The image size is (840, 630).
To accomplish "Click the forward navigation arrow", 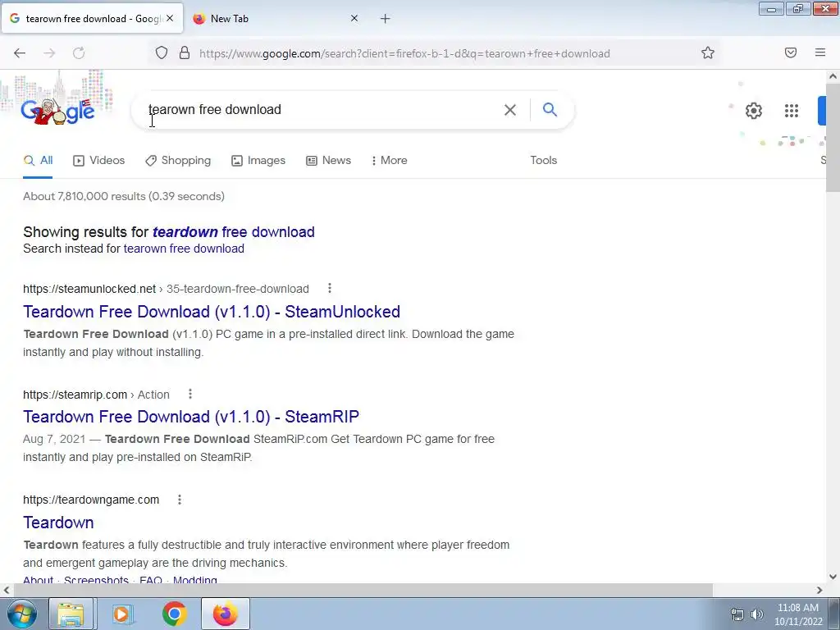I will point(49,53).
